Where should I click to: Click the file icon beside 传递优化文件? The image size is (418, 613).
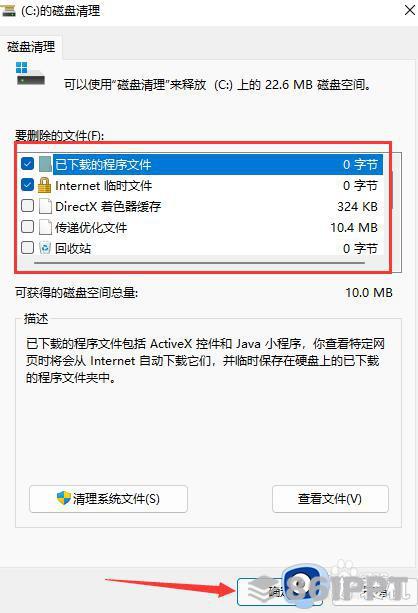(45, 227)
